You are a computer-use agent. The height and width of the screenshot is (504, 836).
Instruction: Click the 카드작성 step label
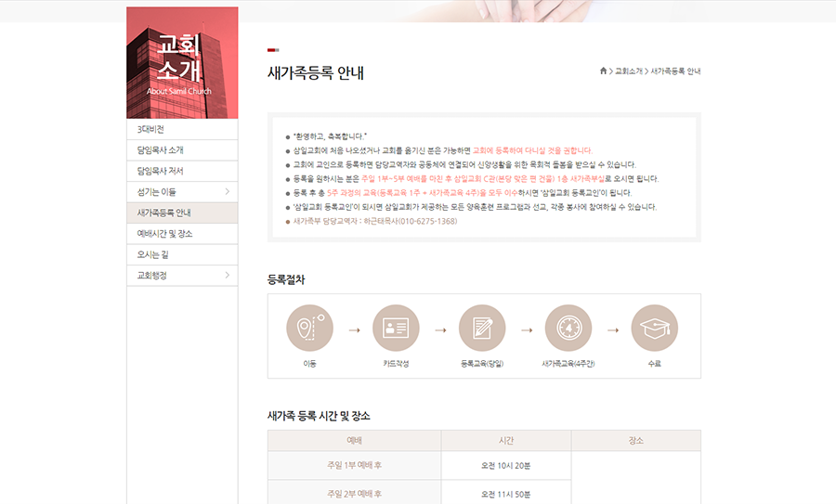396,363
